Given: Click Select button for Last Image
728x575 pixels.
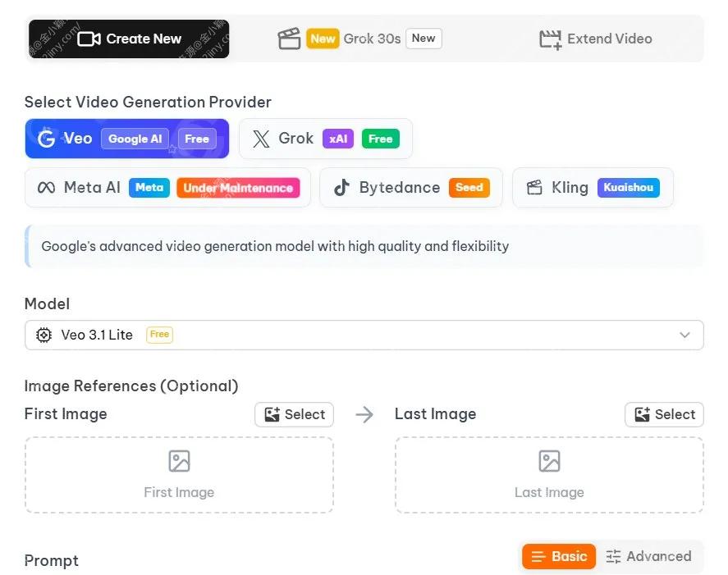Looking at the screenshot, I should tap(665, 414).
